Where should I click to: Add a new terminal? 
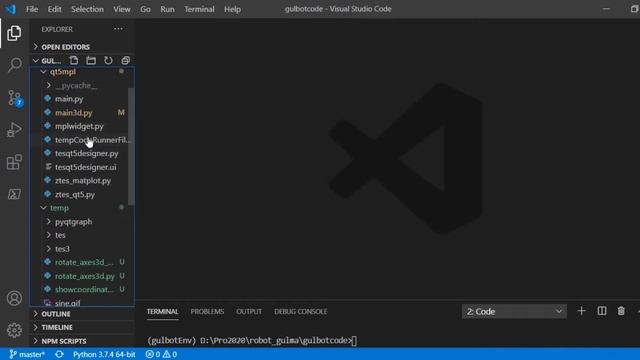[582, 311]
